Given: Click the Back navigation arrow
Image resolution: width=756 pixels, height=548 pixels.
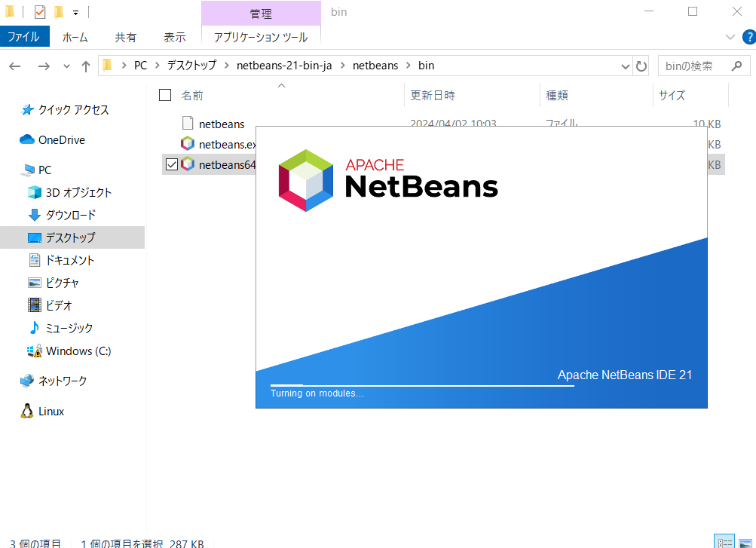Looking at the screenshot, I should tap(15, 66).
